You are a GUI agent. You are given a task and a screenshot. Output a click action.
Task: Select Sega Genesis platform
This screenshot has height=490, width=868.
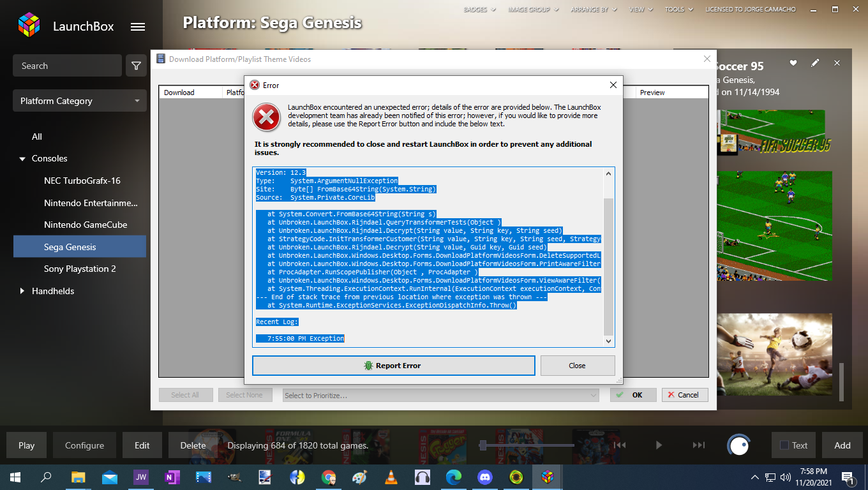[x=80, y=247]
